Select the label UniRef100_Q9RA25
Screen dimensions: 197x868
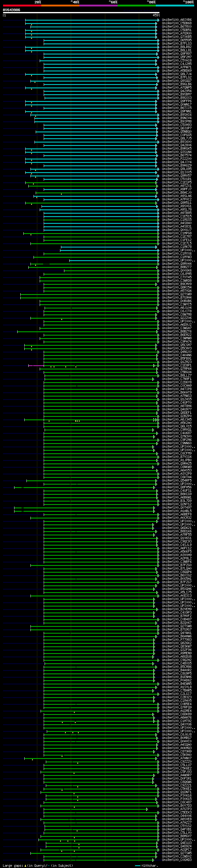(x=177, y=464)
